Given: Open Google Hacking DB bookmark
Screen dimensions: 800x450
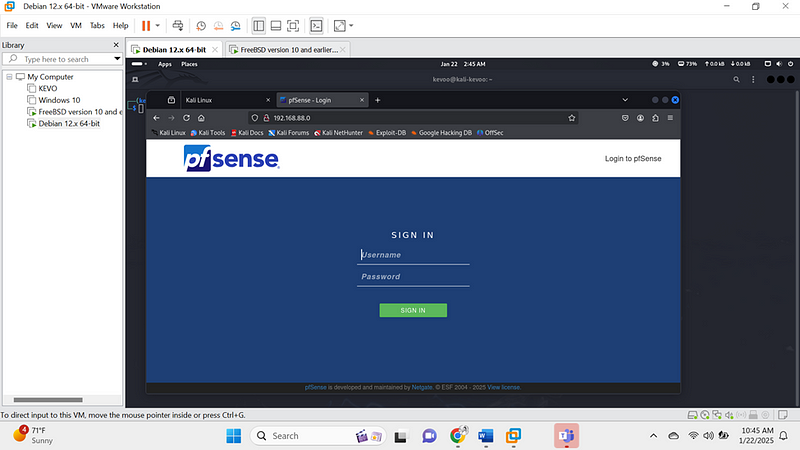Looking at the screenshot, I should tap(441, 133).
